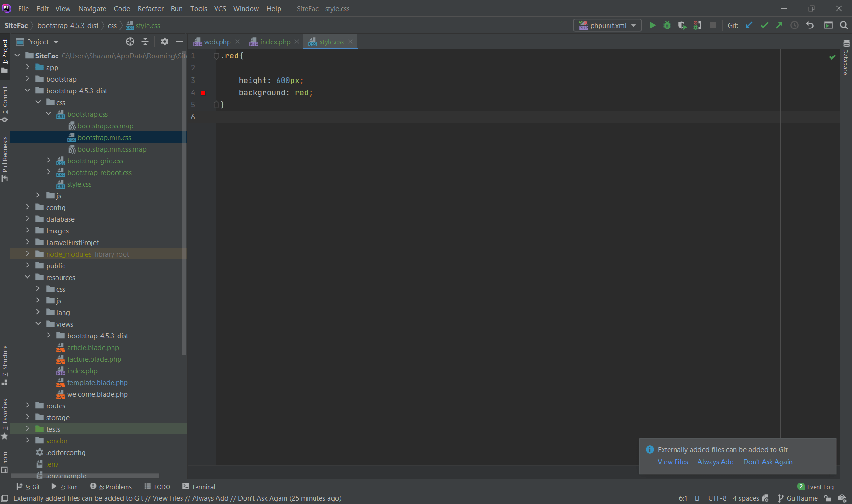852x504 pixels.
Task: Click Don't Ask Again link
Action: (x=768, y=462)
